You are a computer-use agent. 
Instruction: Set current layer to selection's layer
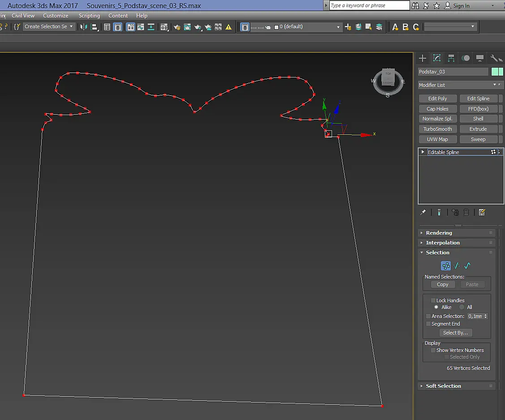(x=379, y=27)
